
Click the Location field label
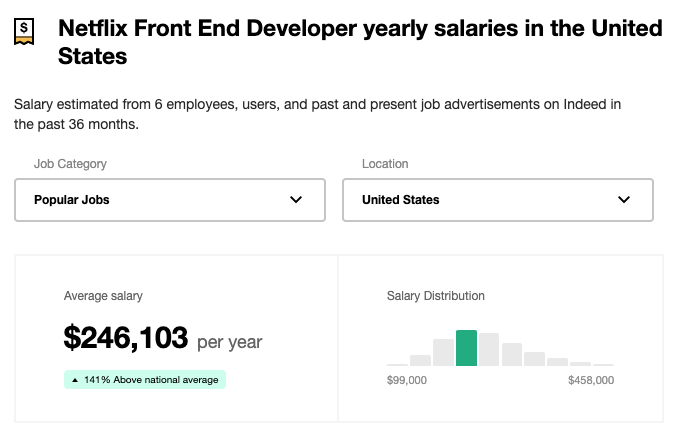point(385,164)
